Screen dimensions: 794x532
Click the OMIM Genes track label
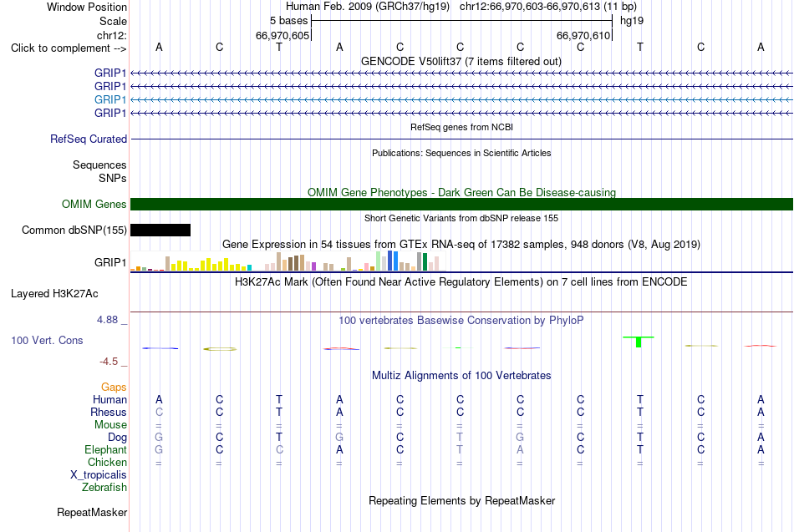point(94,204)
